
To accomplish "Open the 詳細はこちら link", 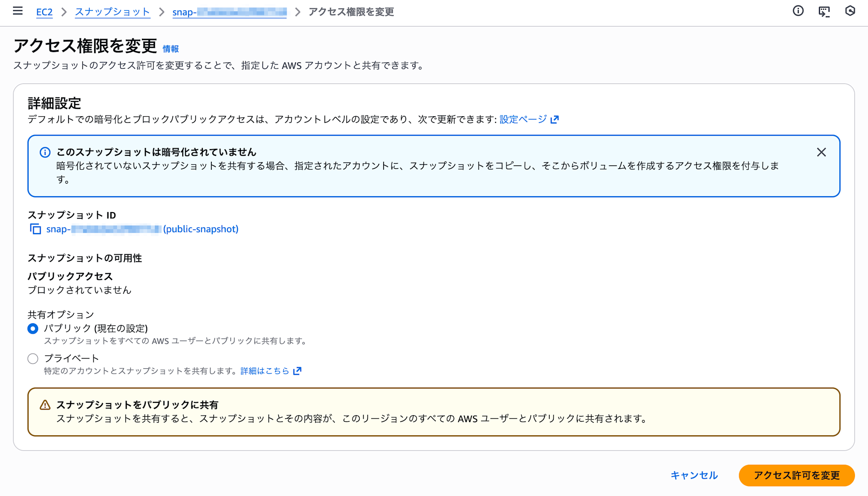I will point(264,371).
